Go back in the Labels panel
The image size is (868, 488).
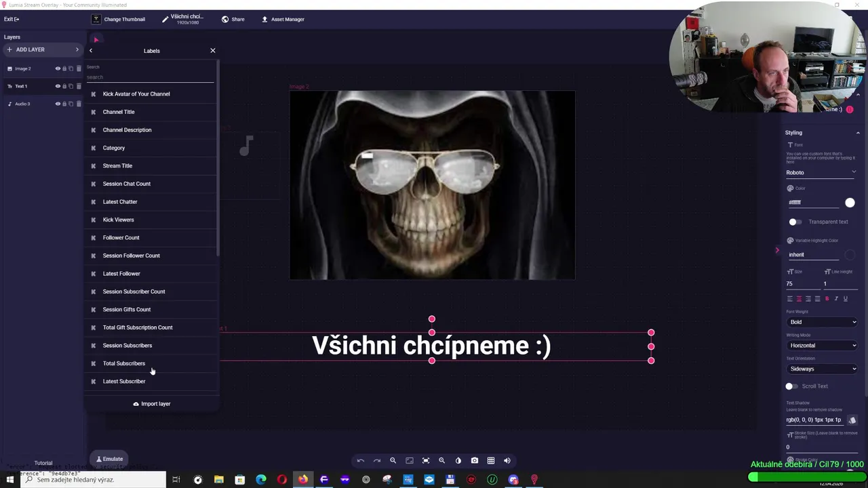click(91, 51)
